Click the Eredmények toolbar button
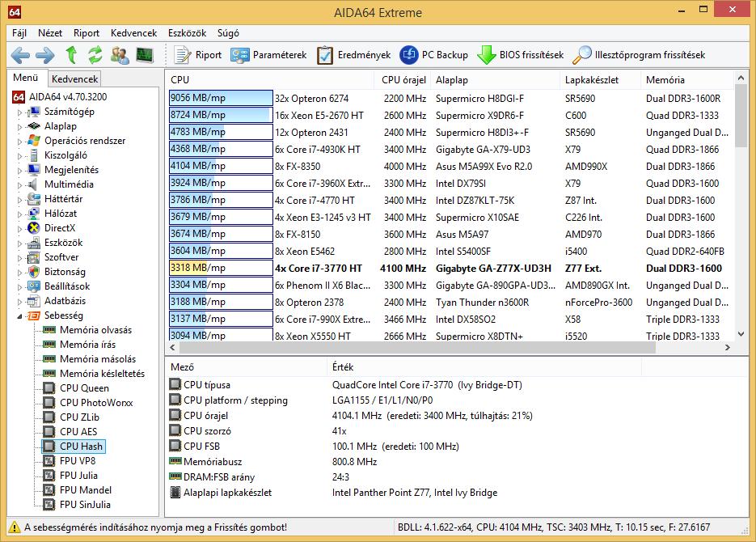The height and width of the screenshot is (542, 756). point(354,55)
